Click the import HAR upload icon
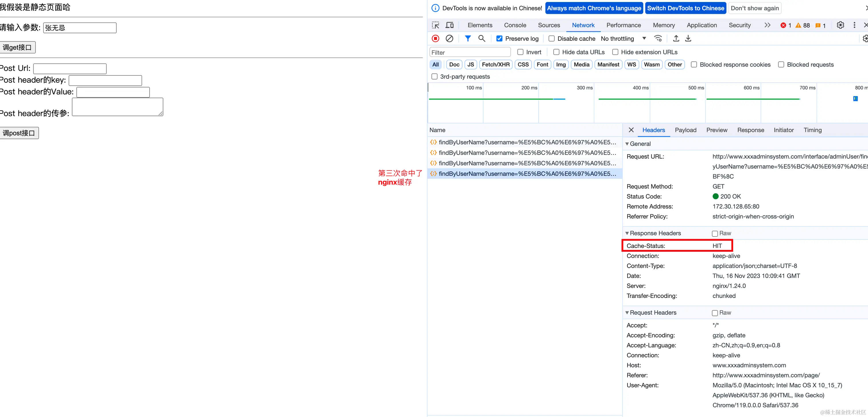The width and height of the screenshot is (868, 417). pos(676,38)
